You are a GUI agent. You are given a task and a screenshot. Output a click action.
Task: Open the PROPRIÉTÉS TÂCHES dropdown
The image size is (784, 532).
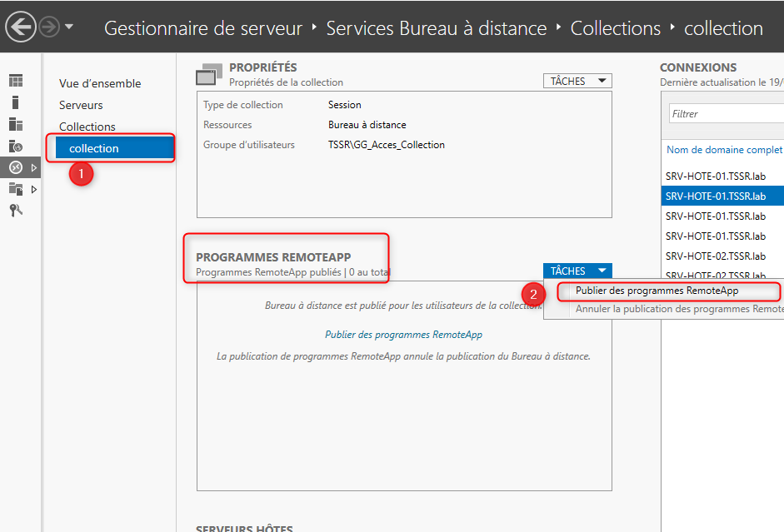pyautogui.click(x=577, y=81)
